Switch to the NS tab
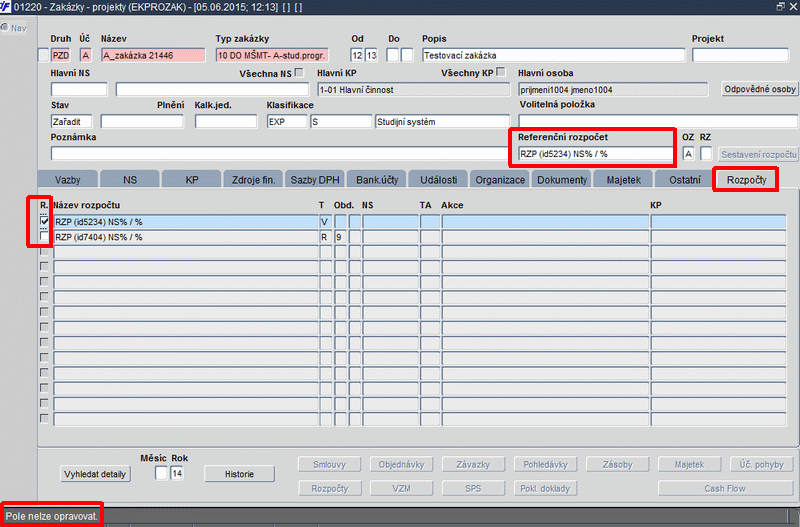Viewport: 800px width, 527px height. (130, 180)
